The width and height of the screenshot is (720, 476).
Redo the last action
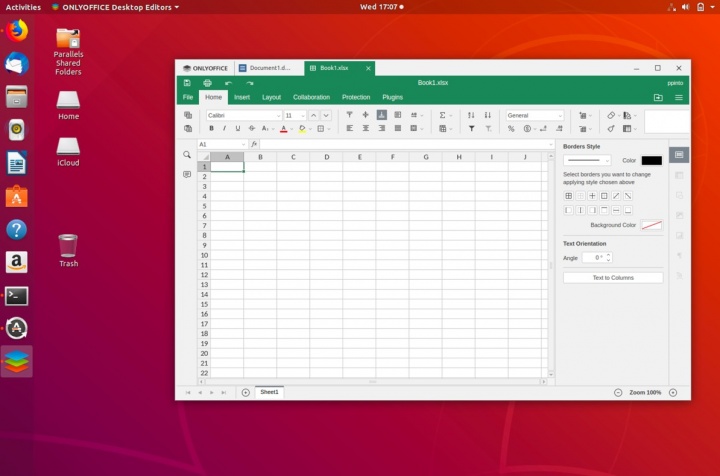coord(249,83)
